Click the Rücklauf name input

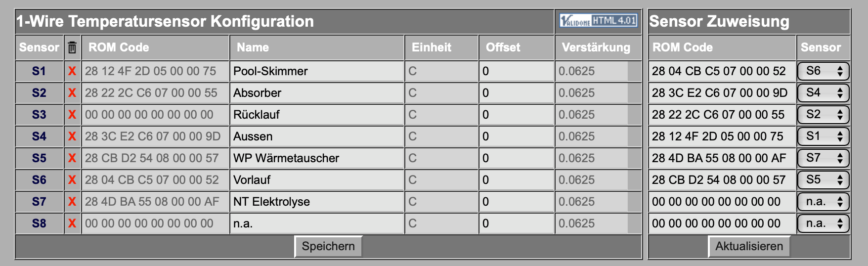click(317, 115)
